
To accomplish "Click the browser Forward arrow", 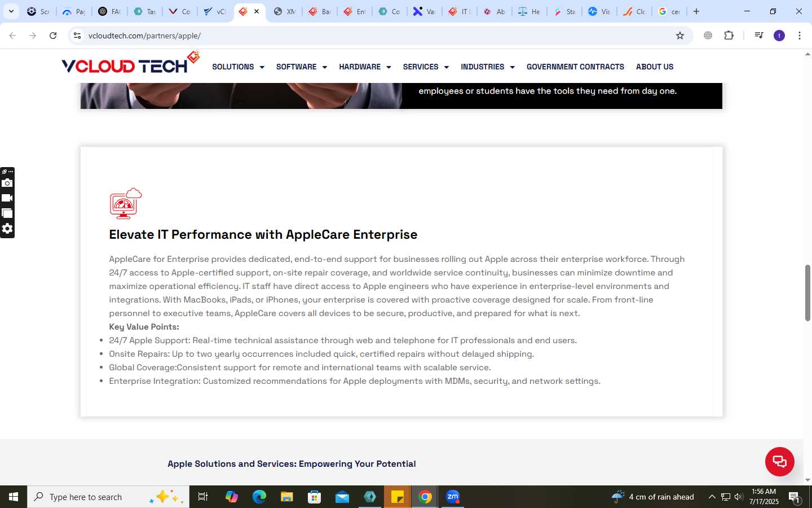I will 33,36.
